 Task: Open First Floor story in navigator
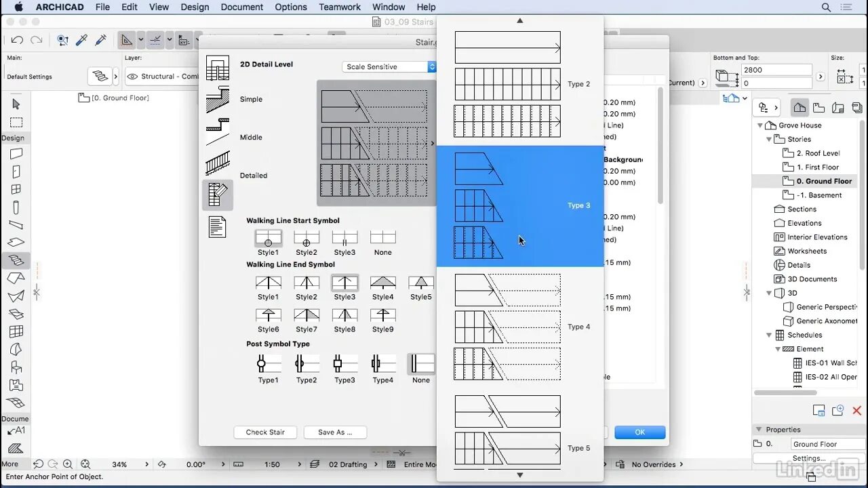[817, 167]
